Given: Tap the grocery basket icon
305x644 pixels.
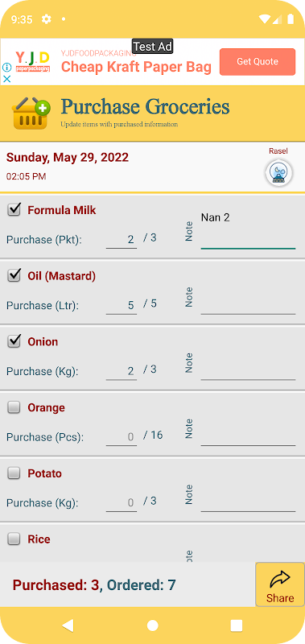Looking at the screenshot, I should click(31, 114).
